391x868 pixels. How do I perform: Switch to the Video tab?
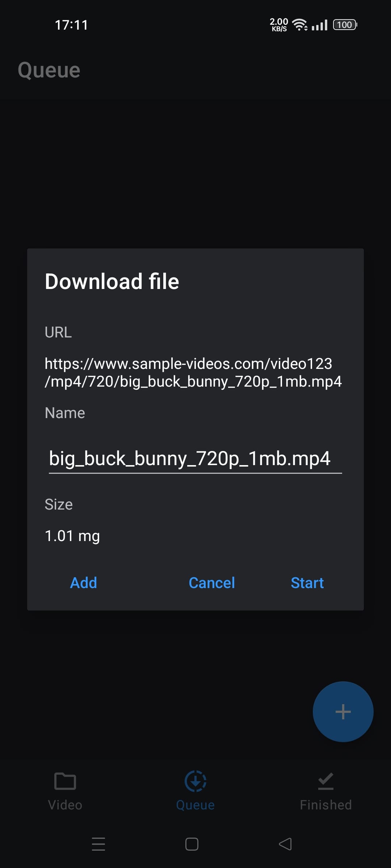point(64,794)
